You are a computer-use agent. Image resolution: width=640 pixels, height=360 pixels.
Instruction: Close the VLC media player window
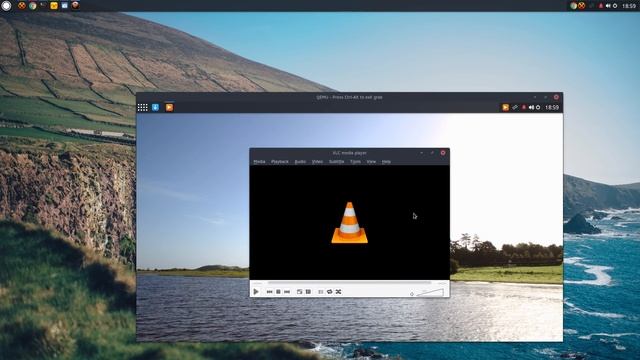coord(443,153)
